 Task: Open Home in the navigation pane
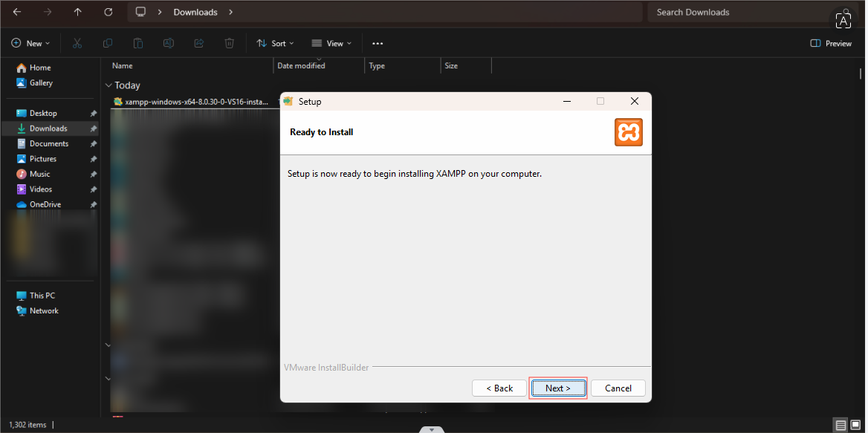[x=33, y=68]
